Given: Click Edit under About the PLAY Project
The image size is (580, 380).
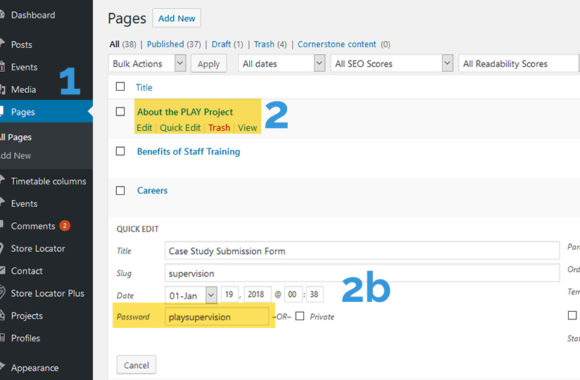Looking at the screenshot, I should (144, 128).
